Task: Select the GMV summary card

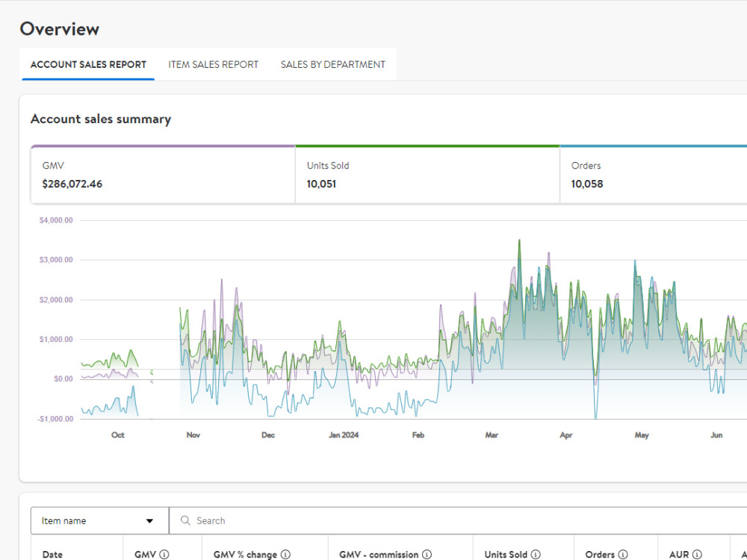Action: click(163, 175)
